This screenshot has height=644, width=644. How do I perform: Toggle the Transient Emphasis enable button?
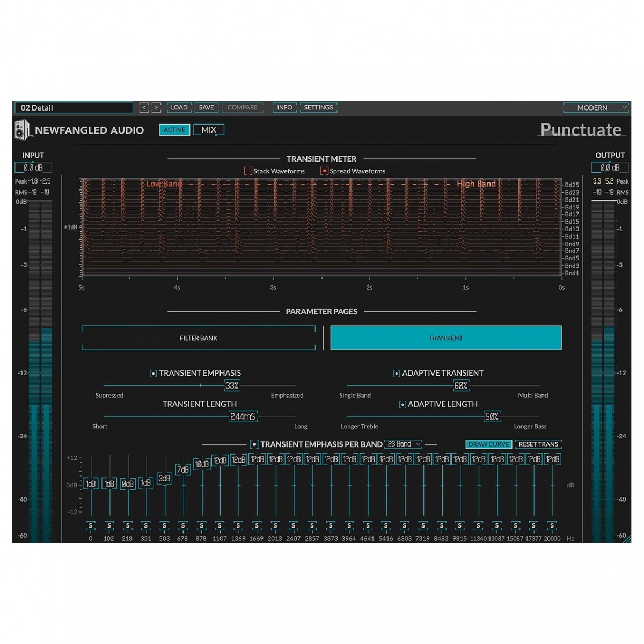coord(153,374)
